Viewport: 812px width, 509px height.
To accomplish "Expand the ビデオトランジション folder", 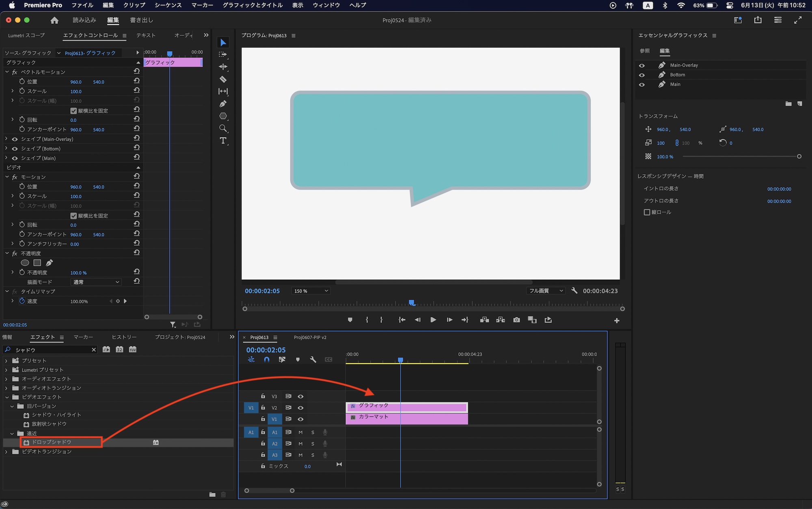I will click(x=6, y=452).
